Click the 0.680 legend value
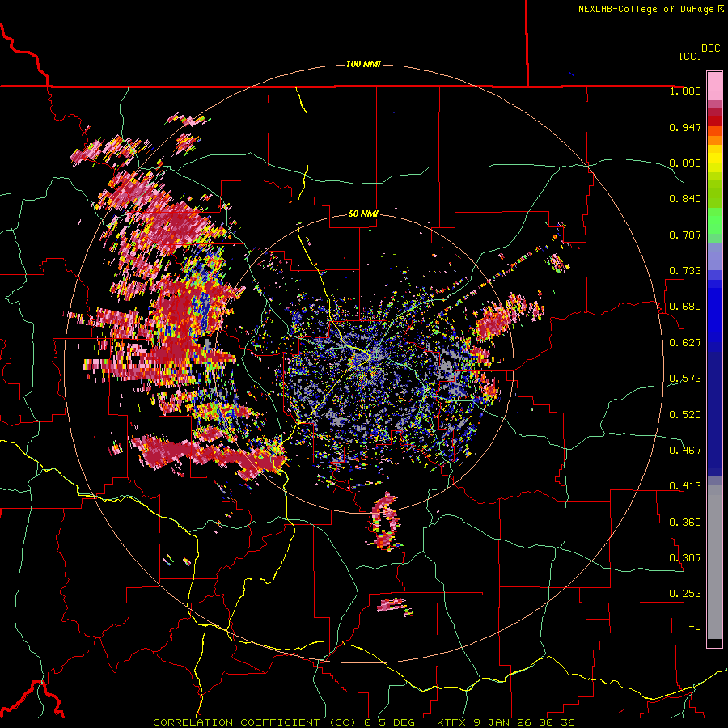Image resolution: width=728 pixels, height=728 pixels. pyautogui.click(x=685, y=307)
